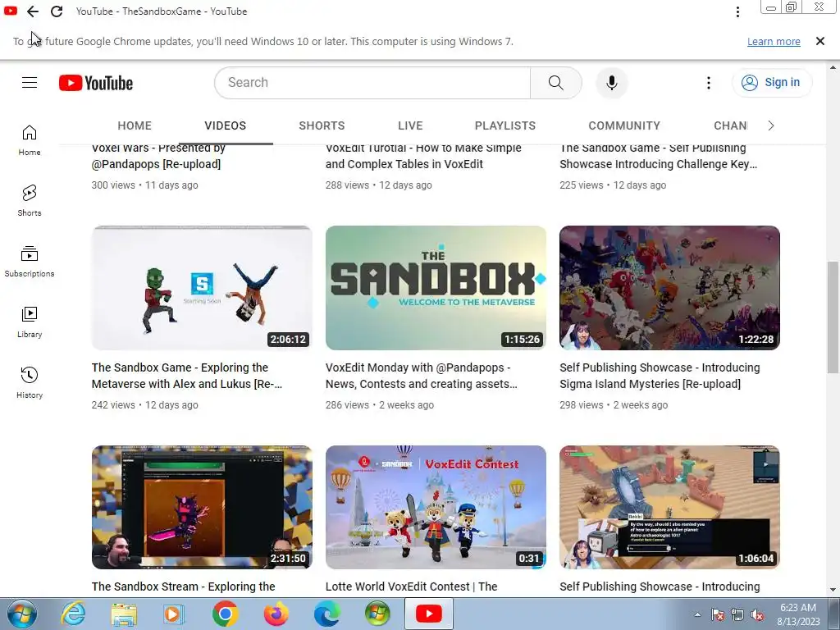Switch to channel HOME tab
This screenshot has width=840, height=630.
(x=135, y=126)
